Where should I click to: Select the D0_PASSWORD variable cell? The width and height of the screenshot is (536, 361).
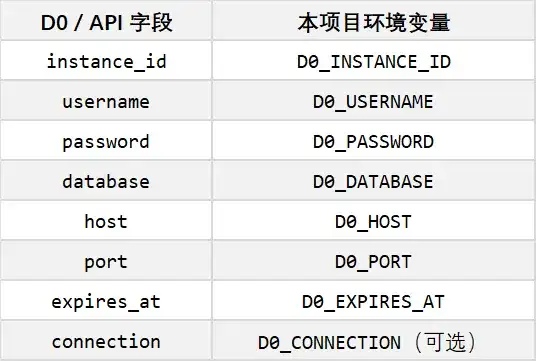[374, 141]
